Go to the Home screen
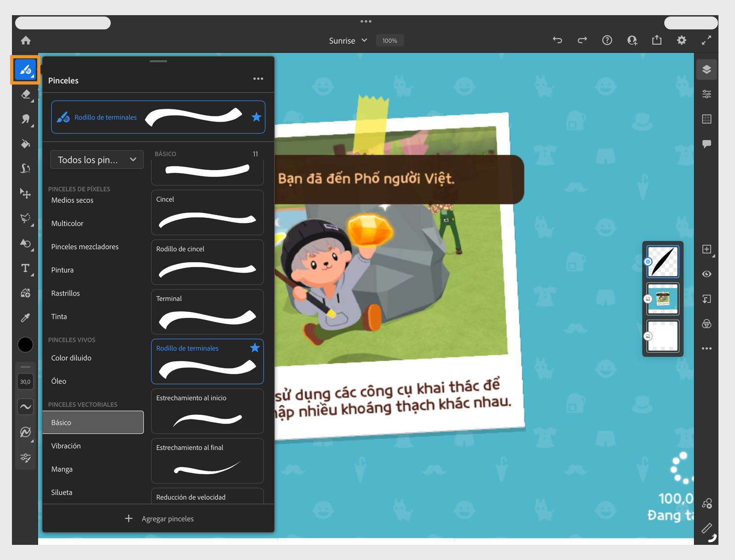Viewport: 735px width, 560px height. 26,40
